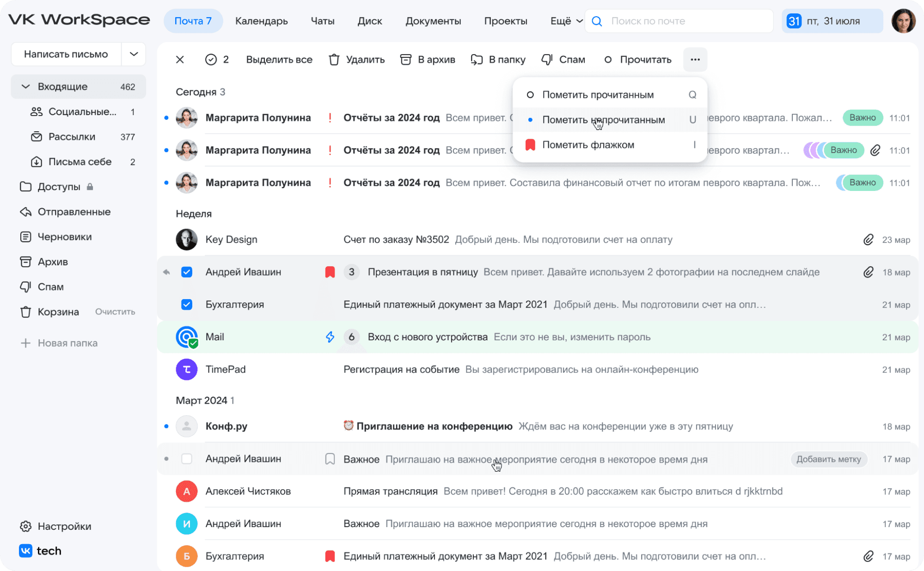Check the Андрей Ивашин 17 мар hovered checkbox
The height and width of the screenshot is (571, 924).
click(x=187, y=459)
